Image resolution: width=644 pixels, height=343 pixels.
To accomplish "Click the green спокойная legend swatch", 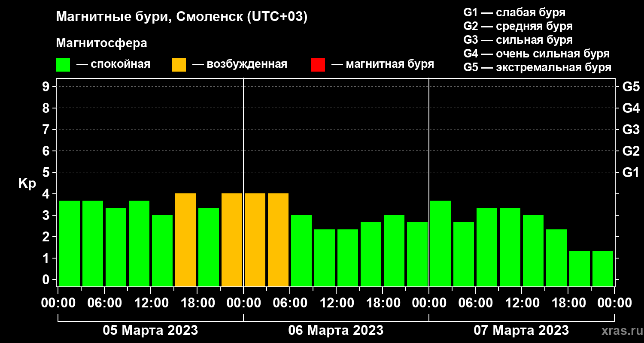I will (x=63, y=65).
